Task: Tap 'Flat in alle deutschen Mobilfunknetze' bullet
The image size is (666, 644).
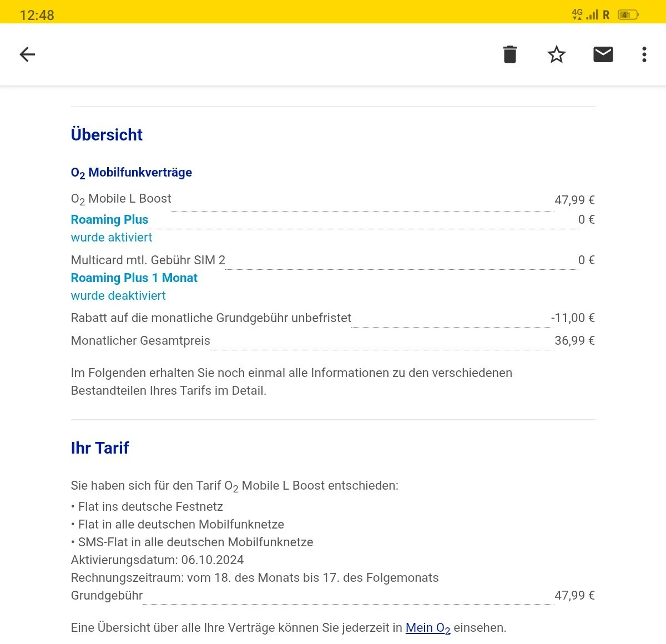Action: pos(177,524)
